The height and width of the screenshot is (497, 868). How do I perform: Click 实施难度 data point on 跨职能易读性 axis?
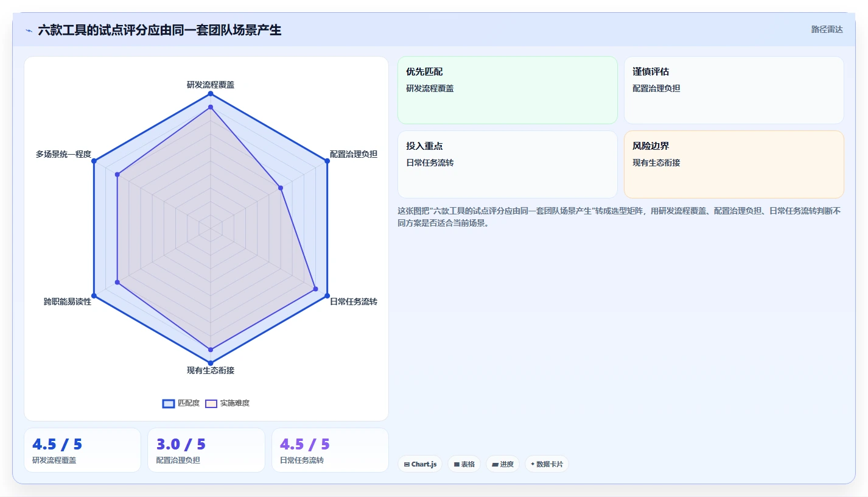pos(117,282)
